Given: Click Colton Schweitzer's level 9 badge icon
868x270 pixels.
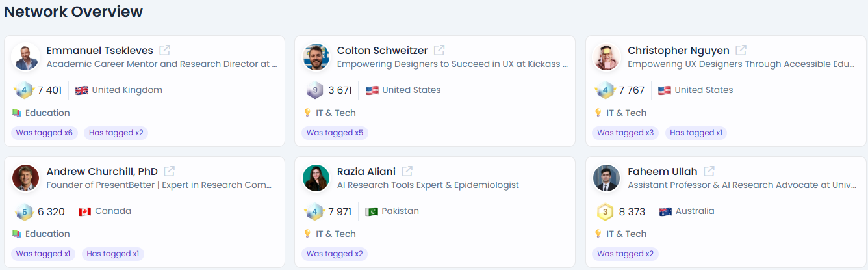Looking at the screenshot, I should (x=314, y=90).
